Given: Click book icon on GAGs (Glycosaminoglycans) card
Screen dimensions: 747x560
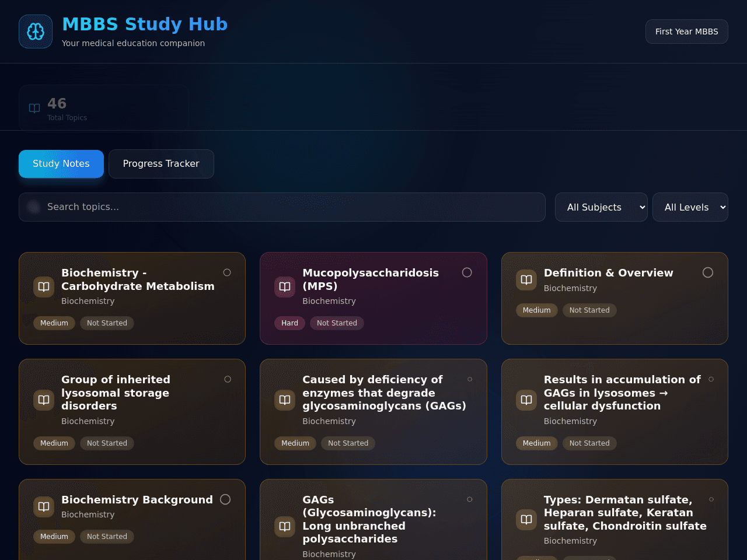Looking at the screenshot, I should click(x=285, y=527).
